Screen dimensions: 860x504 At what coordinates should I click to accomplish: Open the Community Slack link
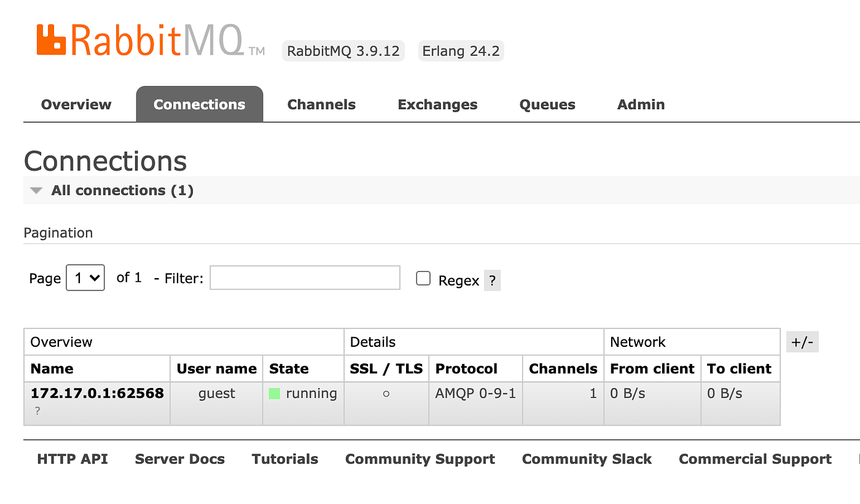586,459
